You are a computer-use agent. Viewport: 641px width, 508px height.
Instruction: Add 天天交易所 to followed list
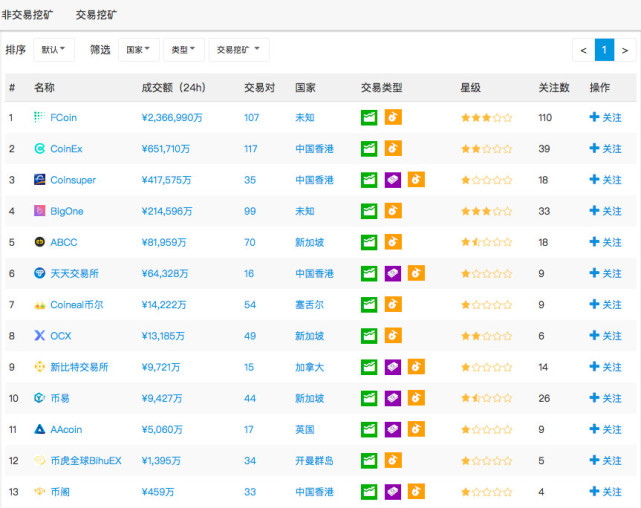tap(605, 273)
